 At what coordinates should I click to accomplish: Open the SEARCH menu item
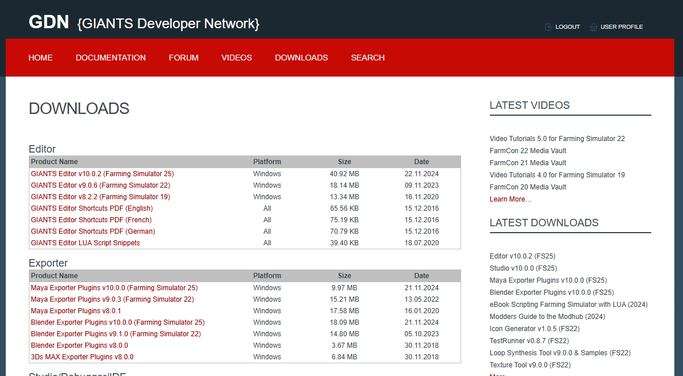[x=368, y=58]
